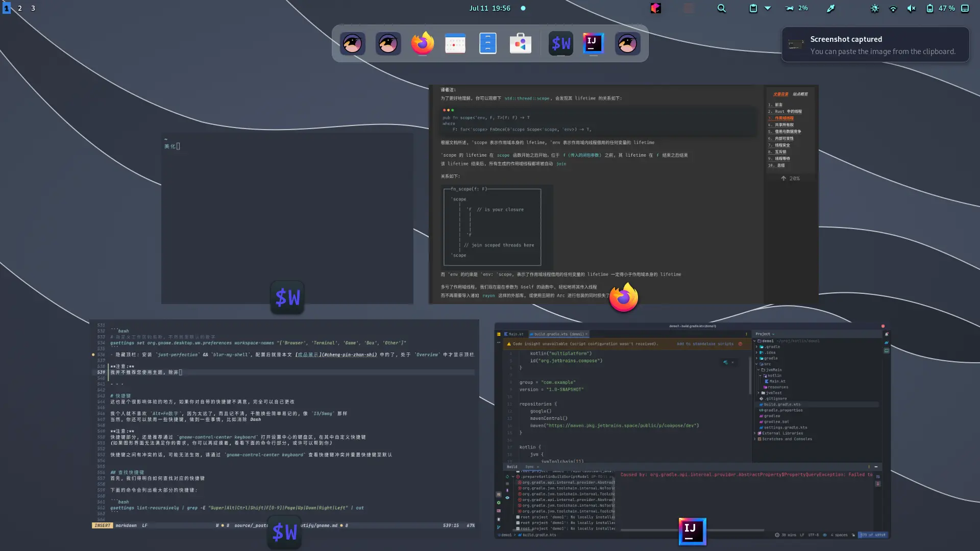The width and height of the screenshot is (980, 551).
Task: Open the search icon in the top bar
Action: pyautogui.click(x=721, y=8)
